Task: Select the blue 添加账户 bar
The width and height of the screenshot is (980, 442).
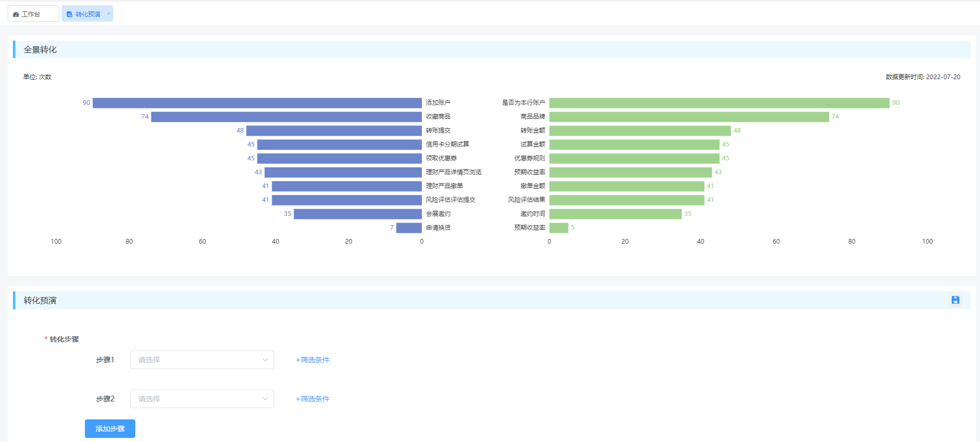Action: point(257,103)
